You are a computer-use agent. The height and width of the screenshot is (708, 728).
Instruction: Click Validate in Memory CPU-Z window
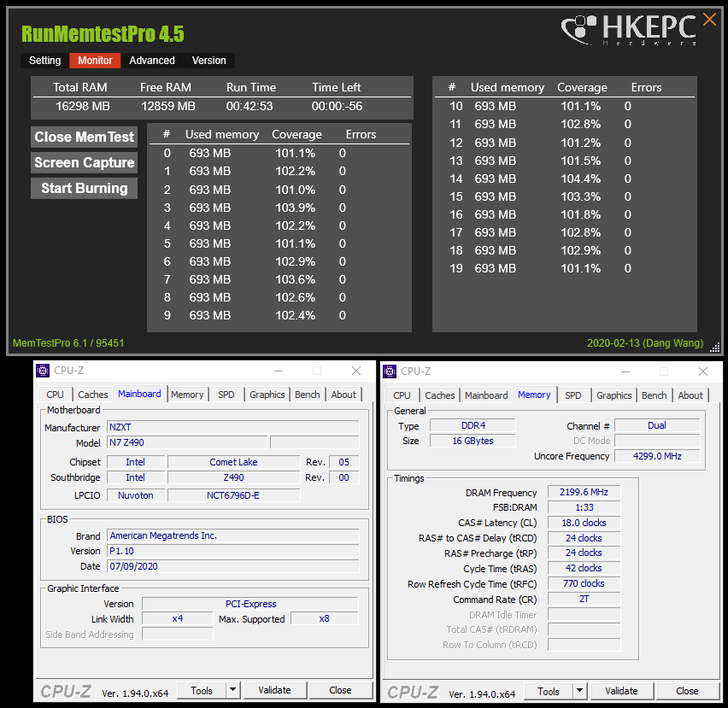[621, 691]
